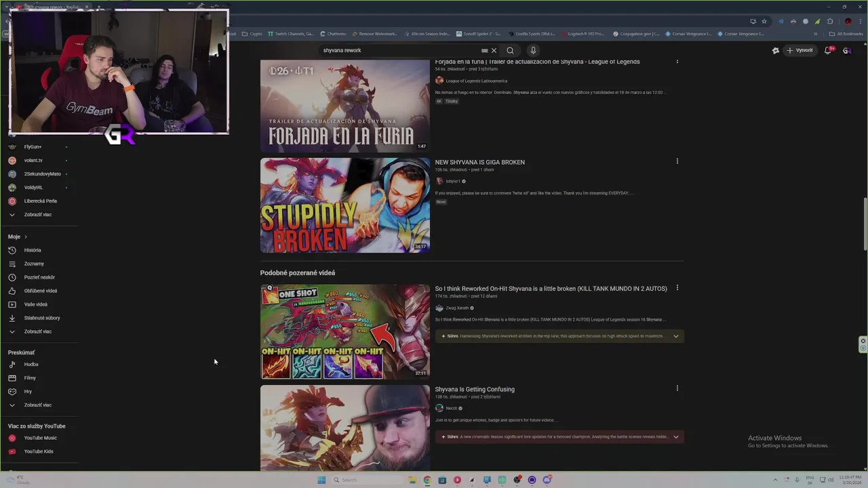Open Chrome three-dot menu

(x=859, y=21)
